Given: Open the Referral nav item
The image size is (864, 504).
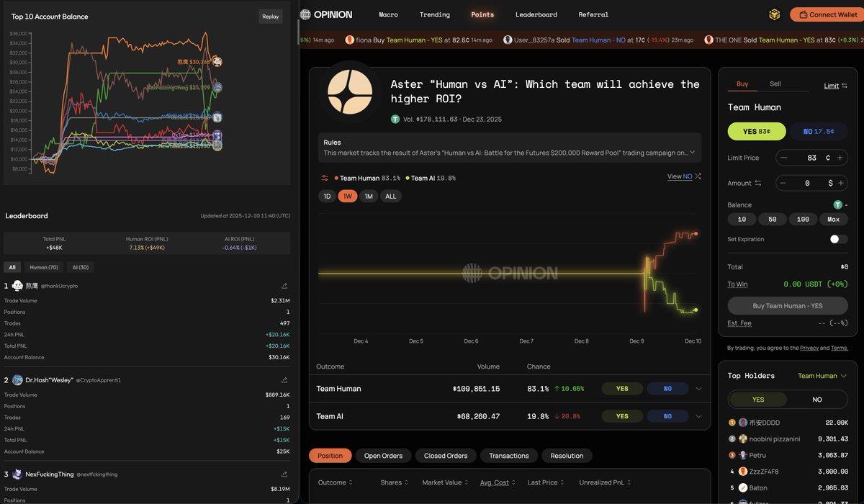Looking at the screenshot, I should pyautogui.click(x=594, y=14).
